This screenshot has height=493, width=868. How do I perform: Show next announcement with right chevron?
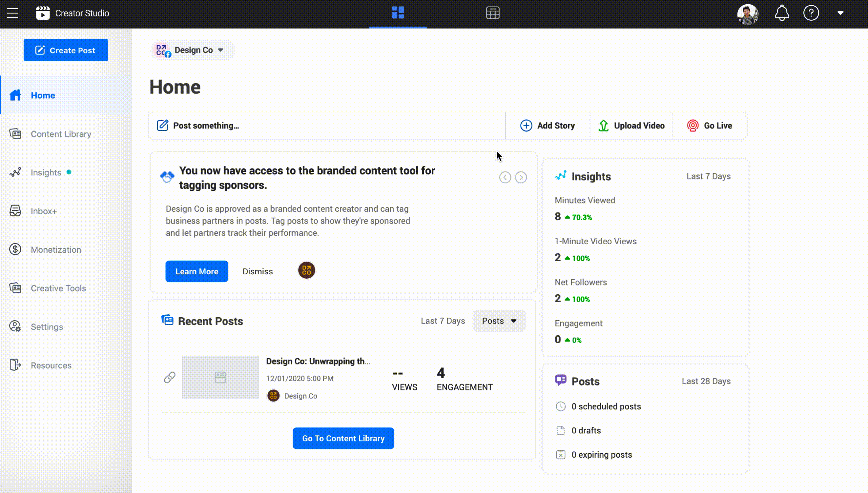pyautogui.click(x=521, y=177)
